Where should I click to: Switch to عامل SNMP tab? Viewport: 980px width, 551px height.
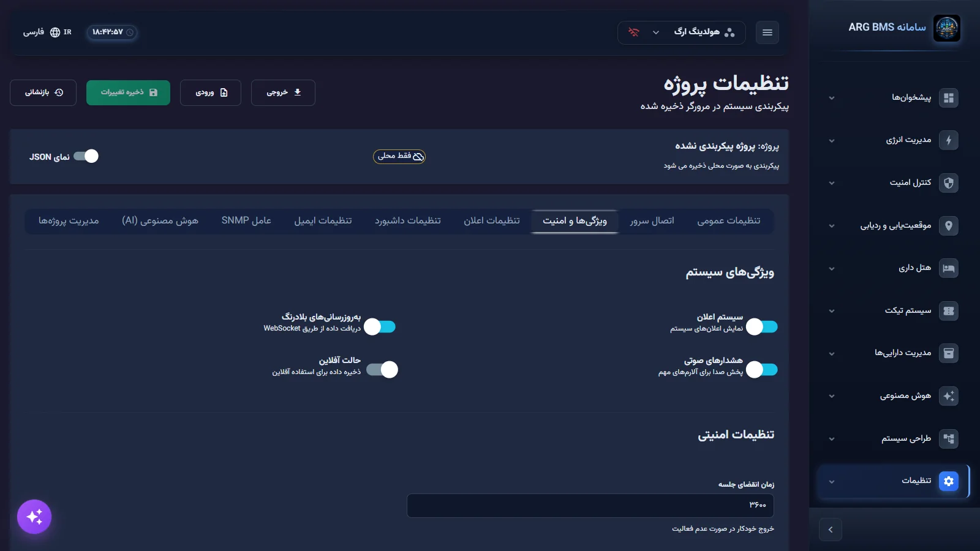pos(246,221)
